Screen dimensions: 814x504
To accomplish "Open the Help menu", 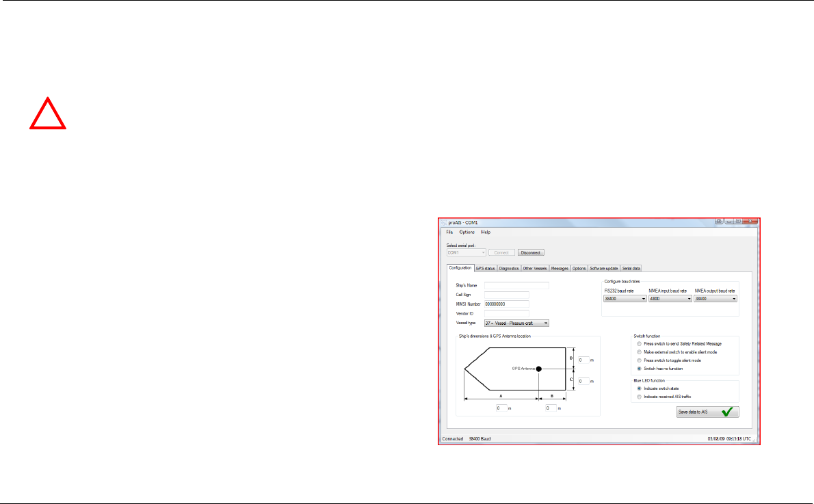I will 486,232.
